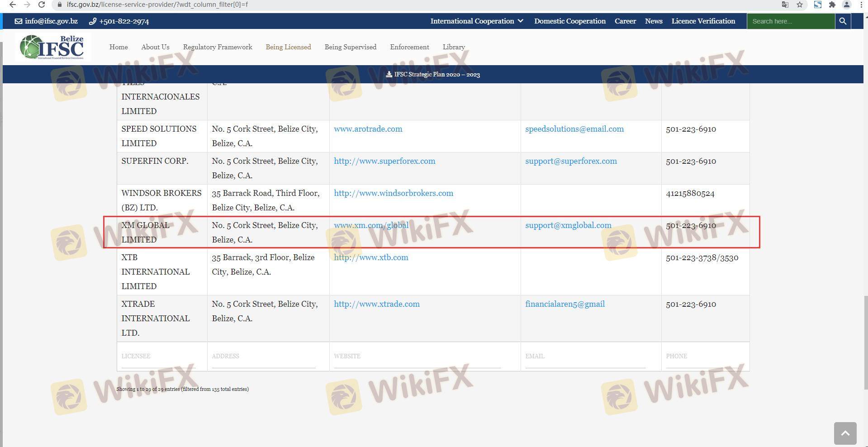Go to Licence Verification page

(703, 21)
